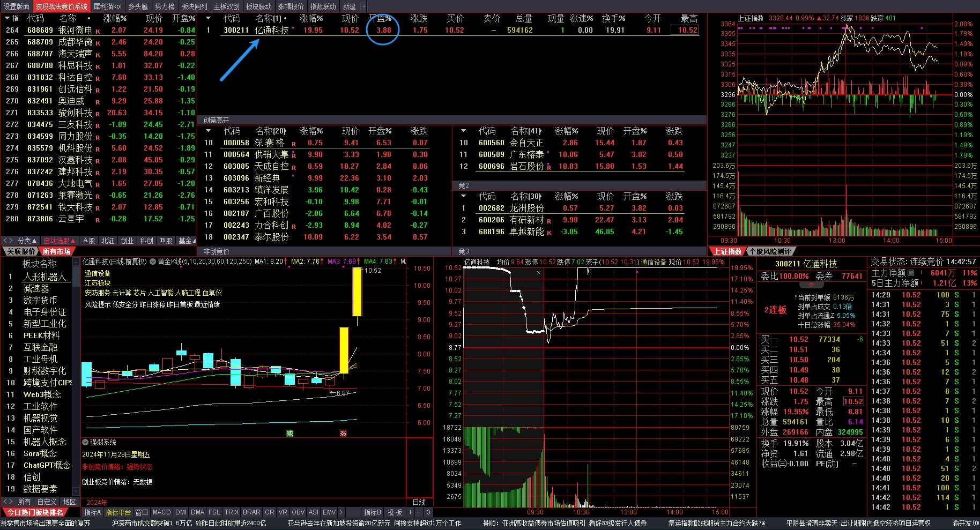Close the intraday chart overlay with the X icon
Screen dimensions: 980x530
click(539, 273)
